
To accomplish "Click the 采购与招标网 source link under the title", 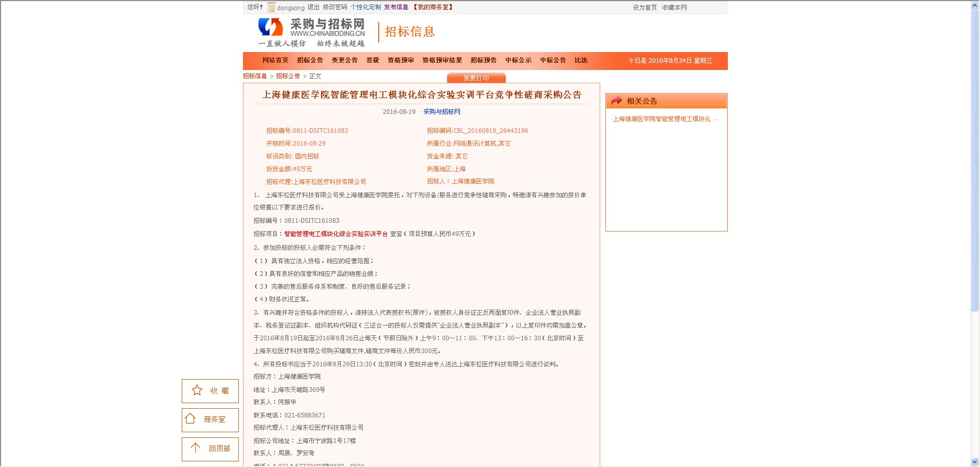I will point(442,112).
